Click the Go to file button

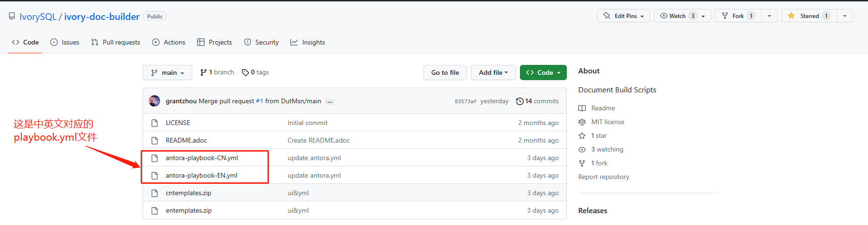tap(445, 72)
